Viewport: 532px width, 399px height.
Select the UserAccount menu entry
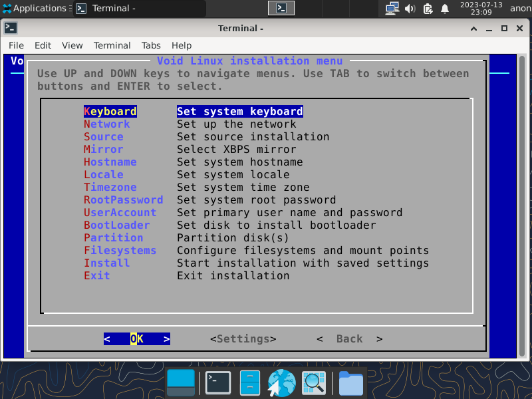pos(120,213)
